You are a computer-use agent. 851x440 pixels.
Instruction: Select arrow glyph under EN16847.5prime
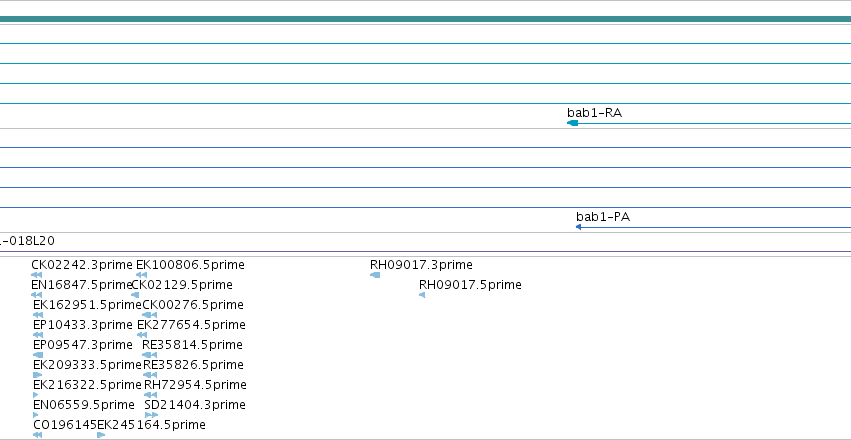click(x=37, y=295)
